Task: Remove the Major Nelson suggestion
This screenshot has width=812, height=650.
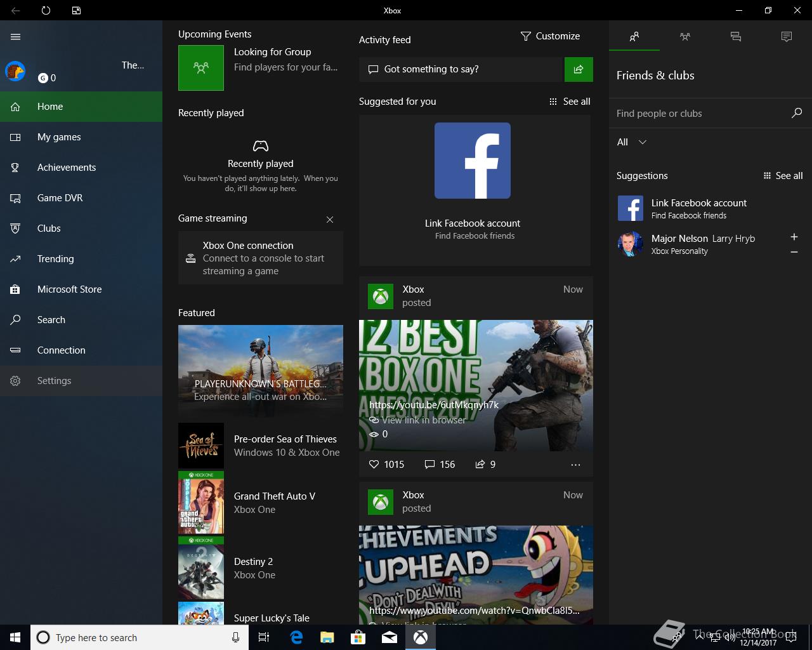Action: point(794,252)
